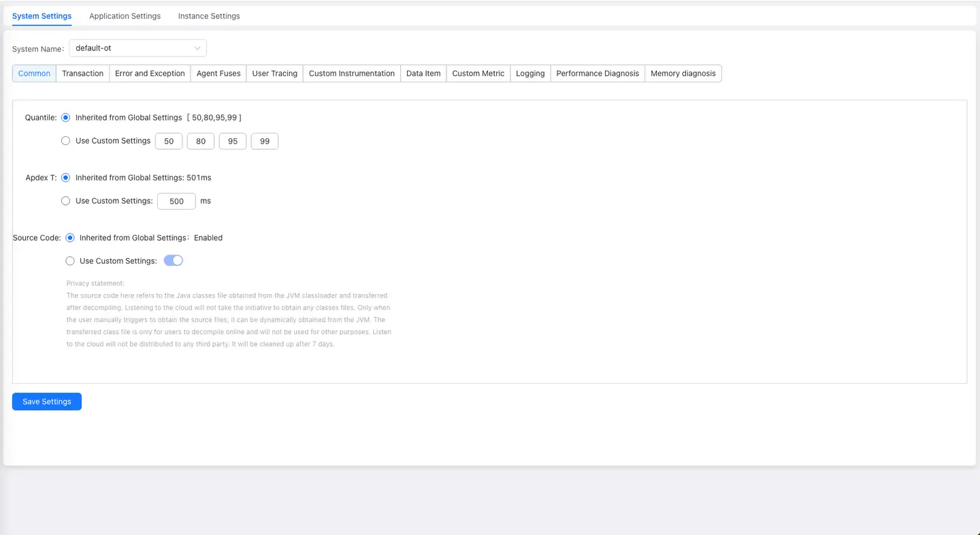Open the Custom Instrumentation tab
980x535 pixels.
(x=351, y=74)
